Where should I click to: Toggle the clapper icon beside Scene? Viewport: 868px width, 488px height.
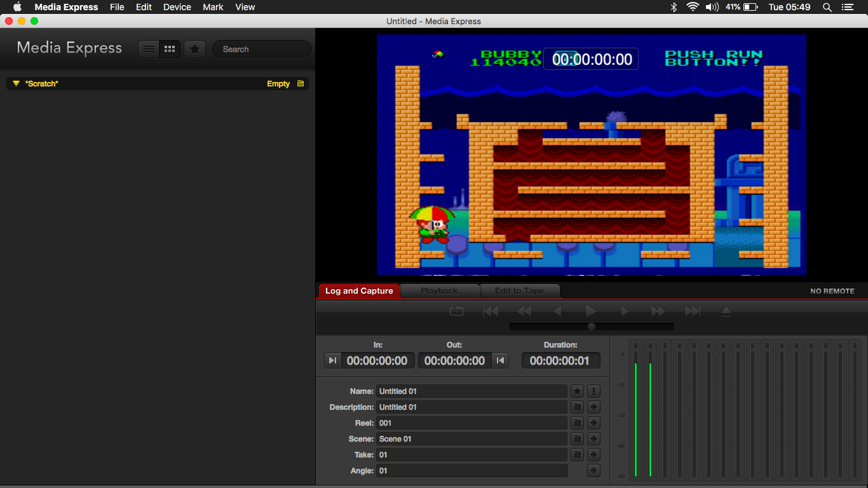coord(577,439)
